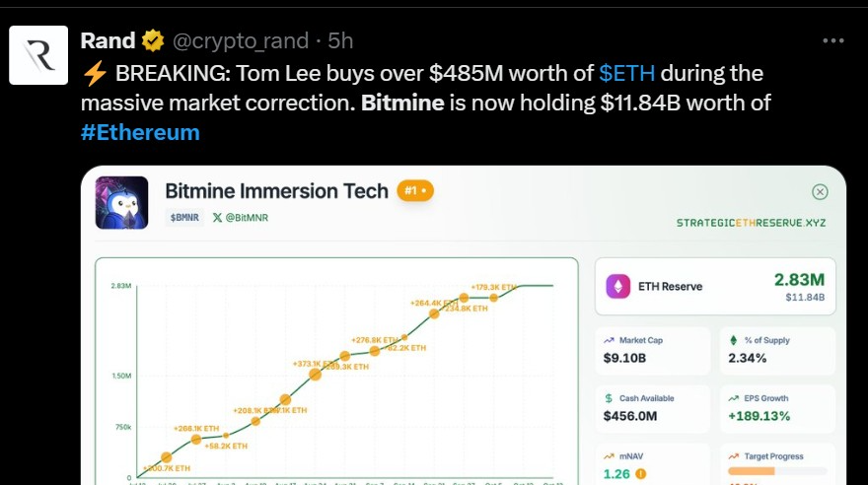The width and height of the screenshot is (868, 485).
Task: Click the purple Ethereum logo in ETH Reserve
Action: (620, 286)
